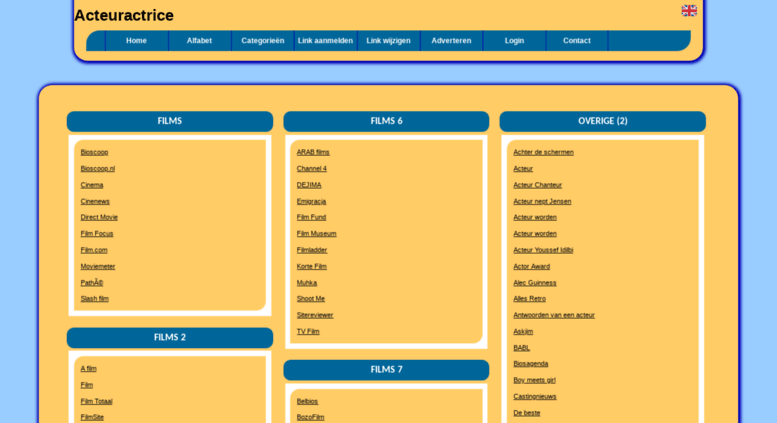Open the Boy meets girl link

coord(534,380)
